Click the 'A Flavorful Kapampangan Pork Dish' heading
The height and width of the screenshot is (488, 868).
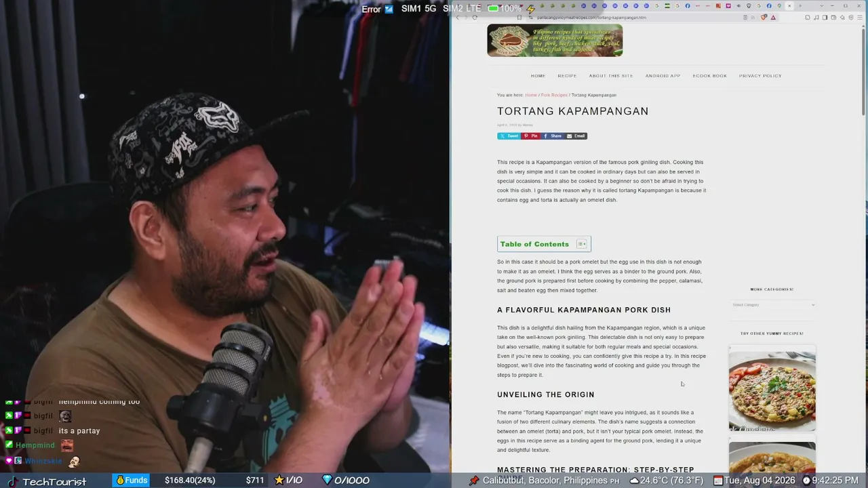coord(584,310)
